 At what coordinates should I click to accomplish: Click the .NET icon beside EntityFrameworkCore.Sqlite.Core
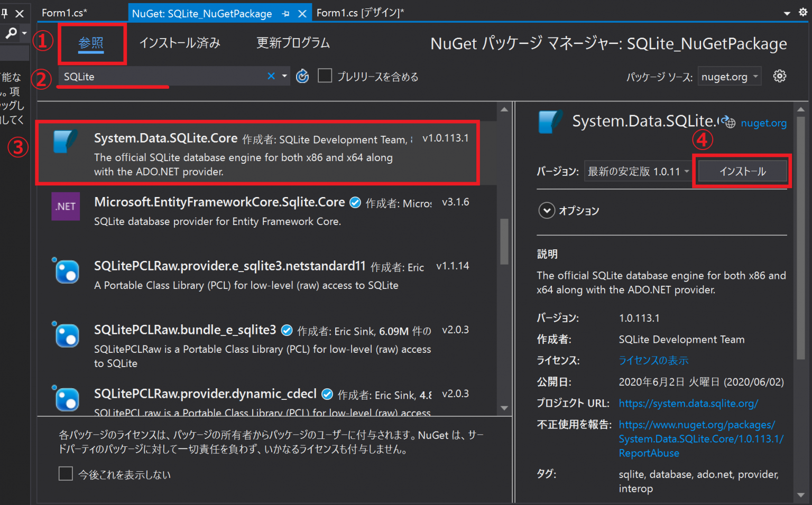[x=65, y=206]
